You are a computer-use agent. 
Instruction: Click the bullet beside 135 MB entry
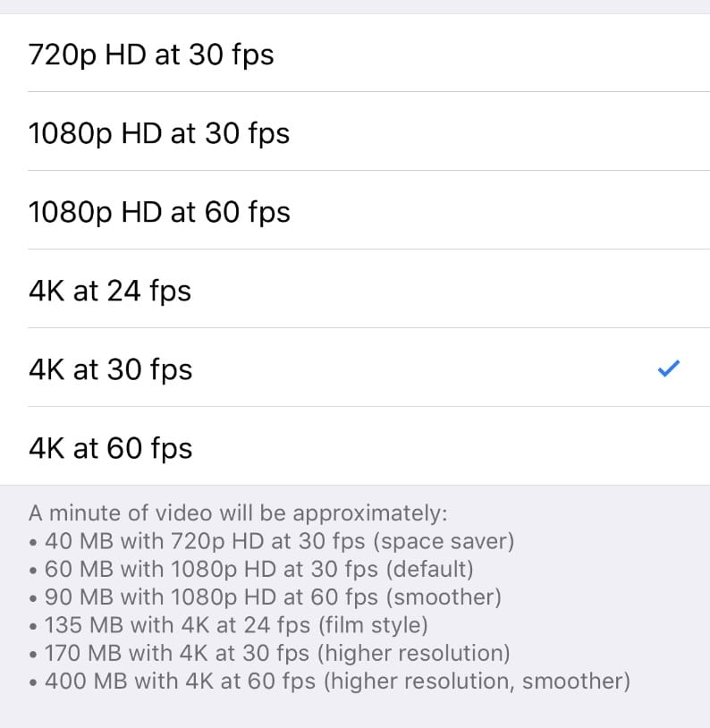pos(34,625)
